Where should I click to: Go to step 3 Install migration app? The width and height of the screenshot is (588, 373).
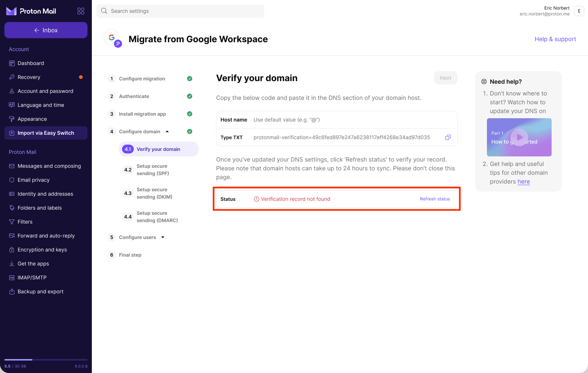[150, 114]
